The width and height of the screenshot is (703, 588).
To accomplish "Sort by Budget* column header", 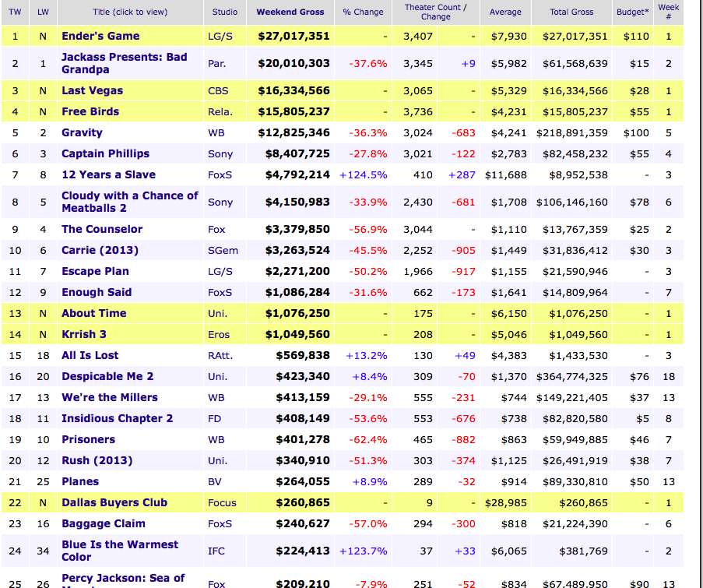I will coord(633,12).
